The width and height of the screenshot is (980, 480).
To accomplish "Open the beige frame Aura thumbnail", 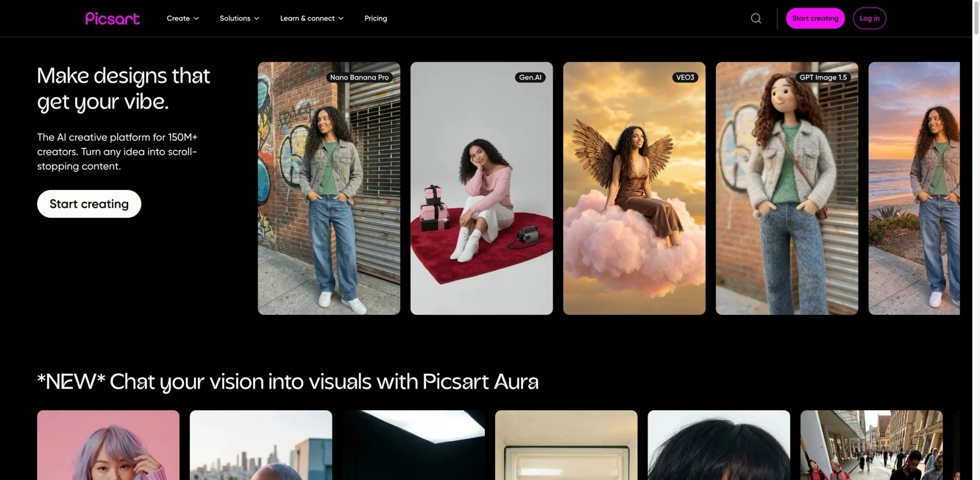I will tap(566, 445).
